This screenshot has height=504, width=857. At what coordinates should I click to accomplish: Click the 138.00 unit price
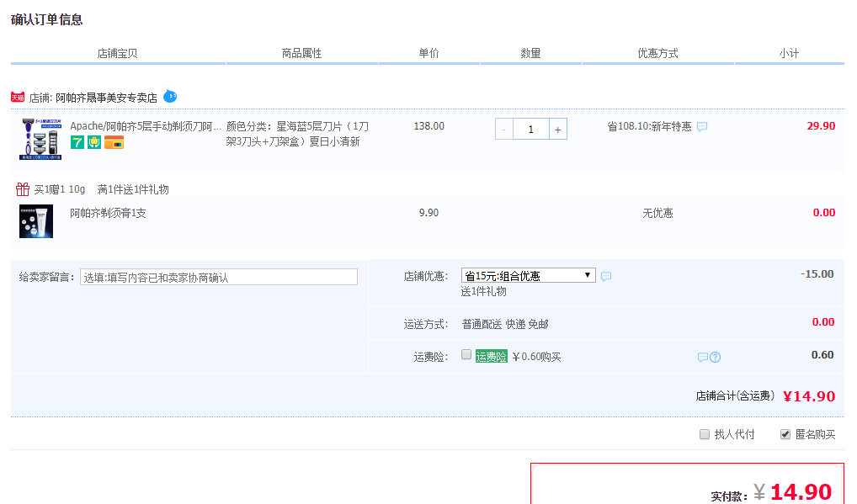click(x=429, y=126)
